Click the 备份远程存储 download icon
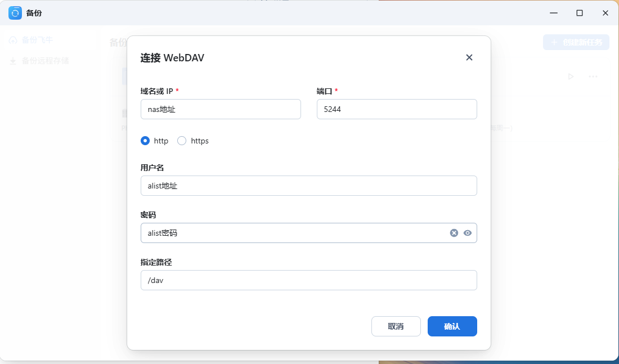 (13, 61)
